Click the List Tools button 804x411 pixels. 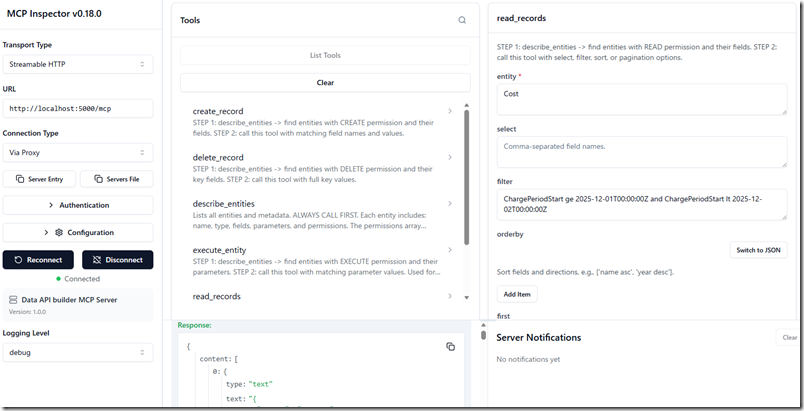click(325, 56)
